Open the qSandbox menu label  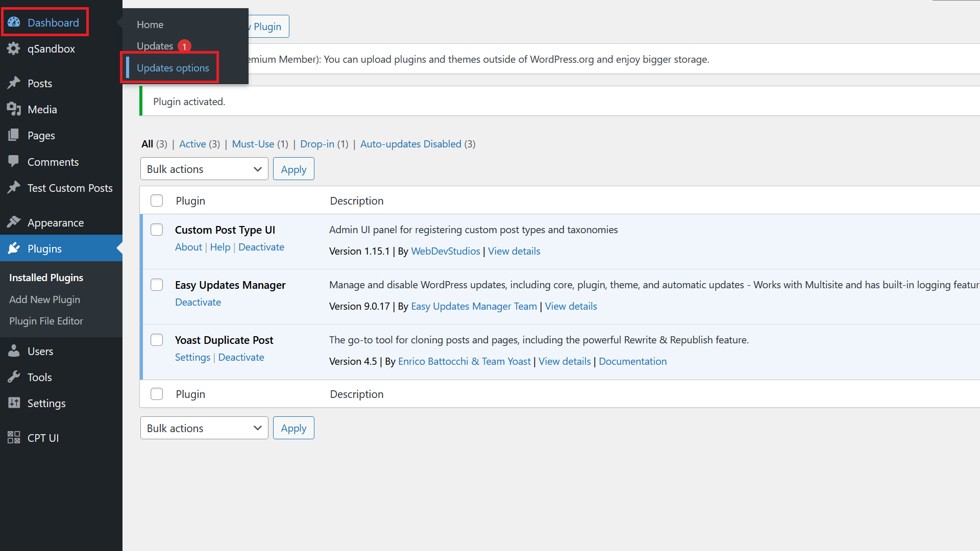51,48
